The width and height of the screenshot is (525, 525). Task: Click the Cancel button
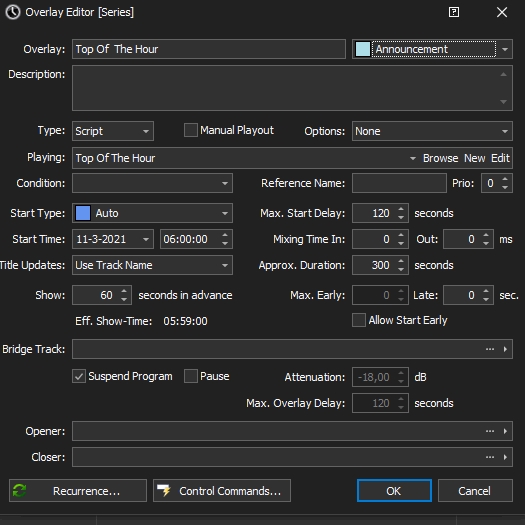[475, 491]
